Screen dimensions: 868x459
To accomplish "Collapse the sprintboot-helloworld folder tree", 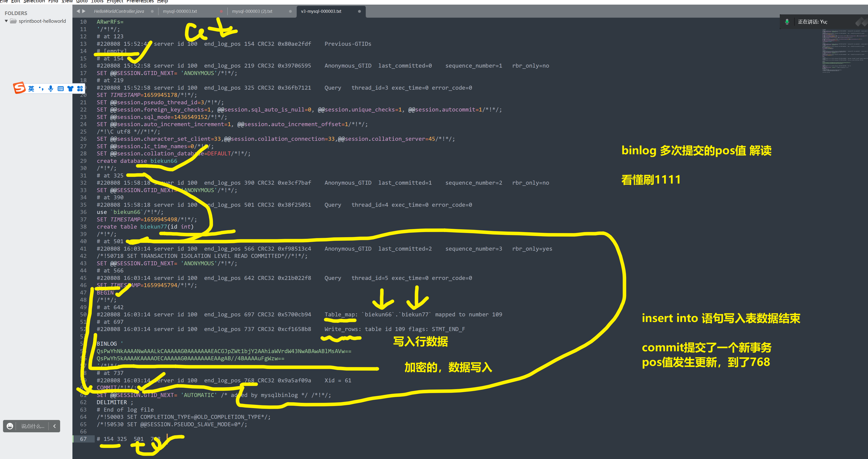I will point(7,21).
